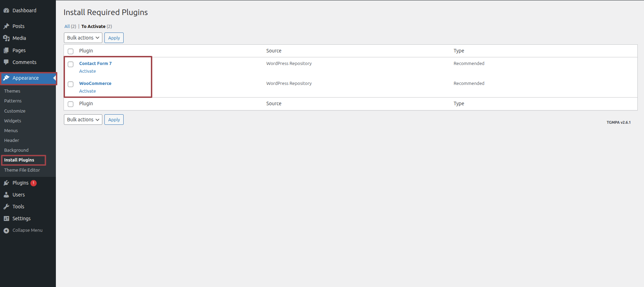Go to Posts menu
644x287 pixels.
[19, 26]
